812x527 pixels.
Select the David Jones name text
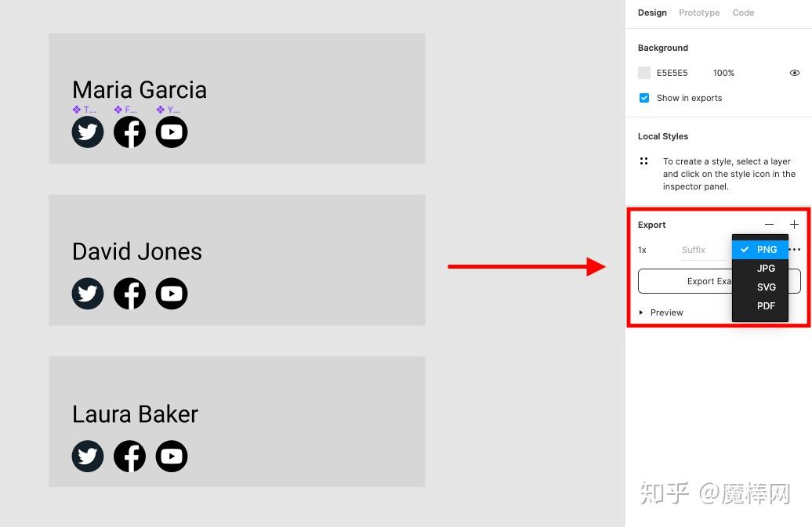pyautogui.click(x=137, y=252)
